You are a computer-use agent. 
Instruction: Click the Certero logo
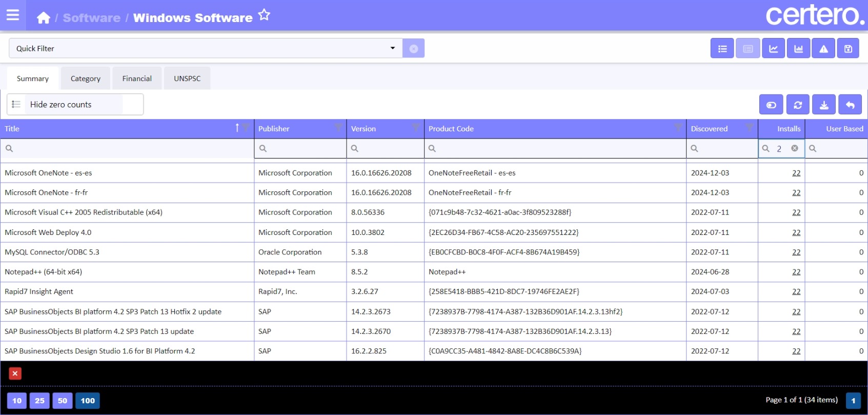[815, 15]
